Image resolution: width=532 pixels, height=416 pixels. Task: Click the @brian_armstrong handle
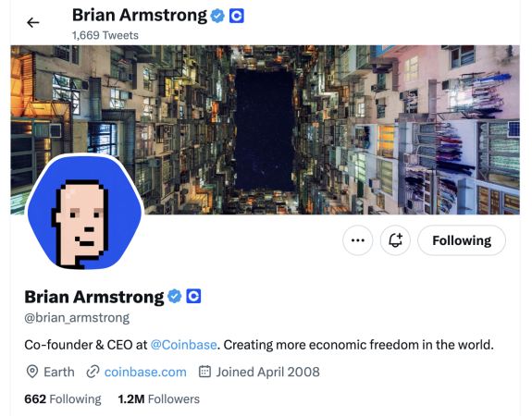click(x=77, y=318)
